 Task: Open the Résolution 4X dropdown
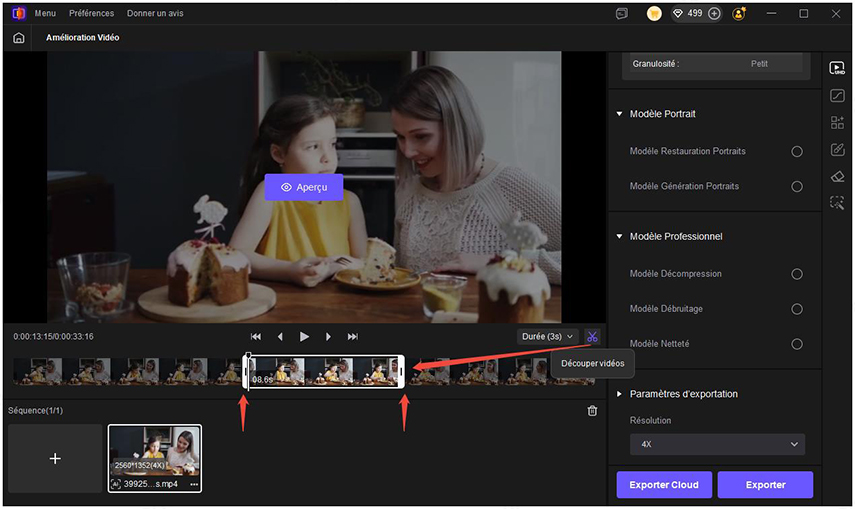pos(717,445)
